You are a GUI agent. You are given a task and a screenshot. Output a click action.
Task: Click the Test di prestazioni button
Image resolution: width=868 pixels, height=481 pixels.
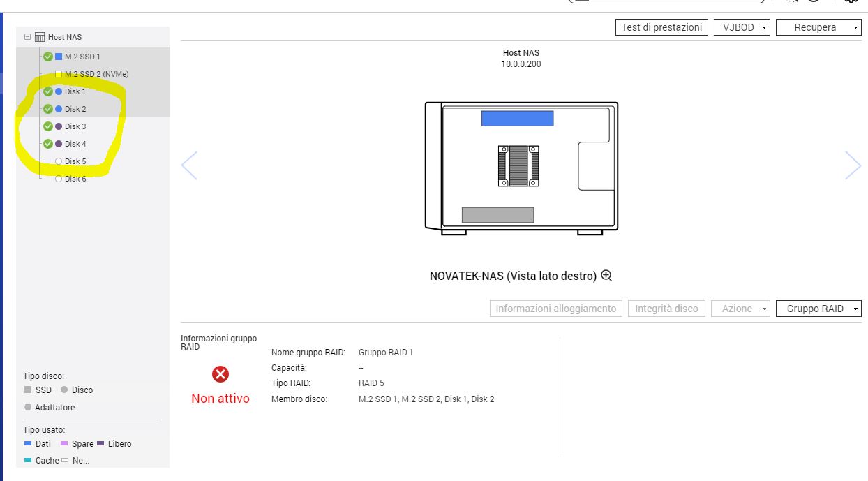click(x=661, y=27)
